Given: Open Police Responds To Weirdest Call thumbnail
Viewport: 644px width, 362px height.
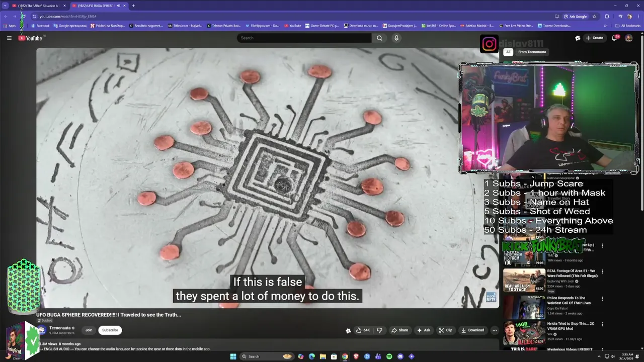Looking at the screenshot, I should point(524,307).
